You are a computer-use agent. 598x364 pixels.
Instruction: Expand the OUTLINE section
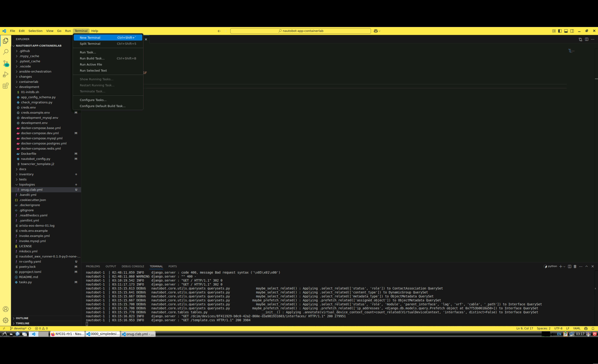click(22, 318)
